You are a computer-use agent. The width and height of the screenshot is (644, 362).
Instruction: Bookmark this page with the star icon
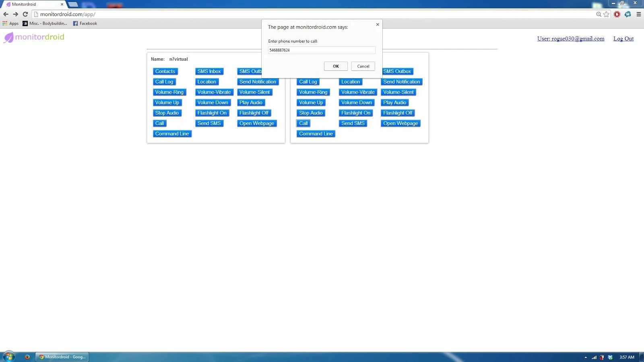(x=606, y=14)
